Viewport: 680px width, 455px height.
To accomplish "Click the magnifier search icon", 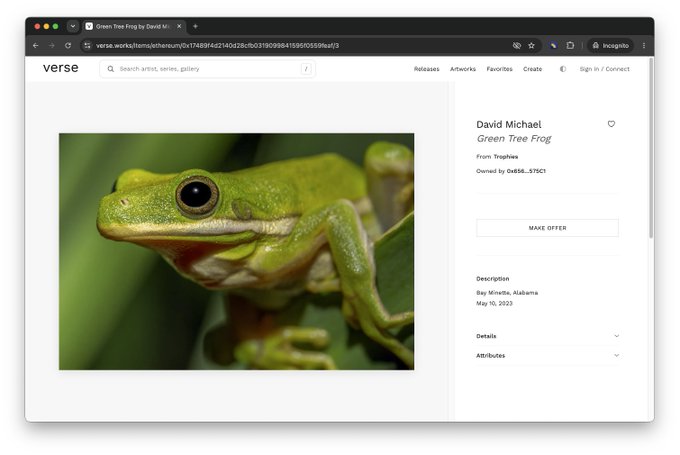I will tap(111, 69).
